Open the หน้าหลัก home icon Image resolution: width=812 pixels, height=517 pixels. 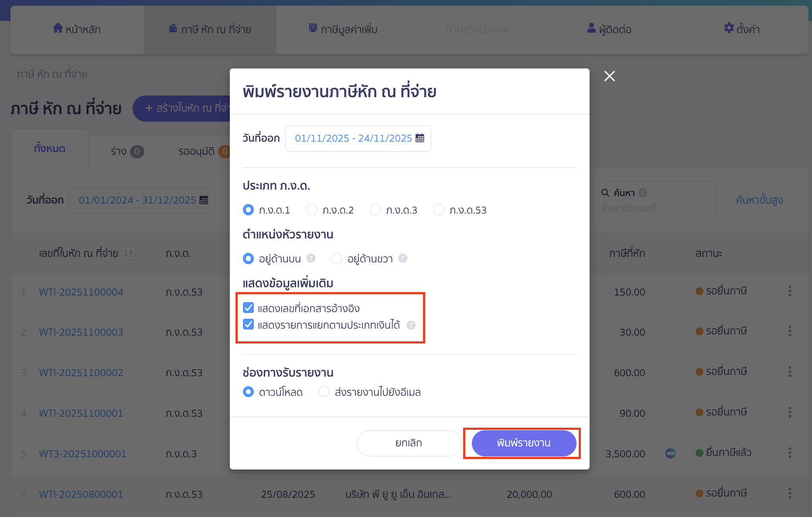[x=58, y=28]
